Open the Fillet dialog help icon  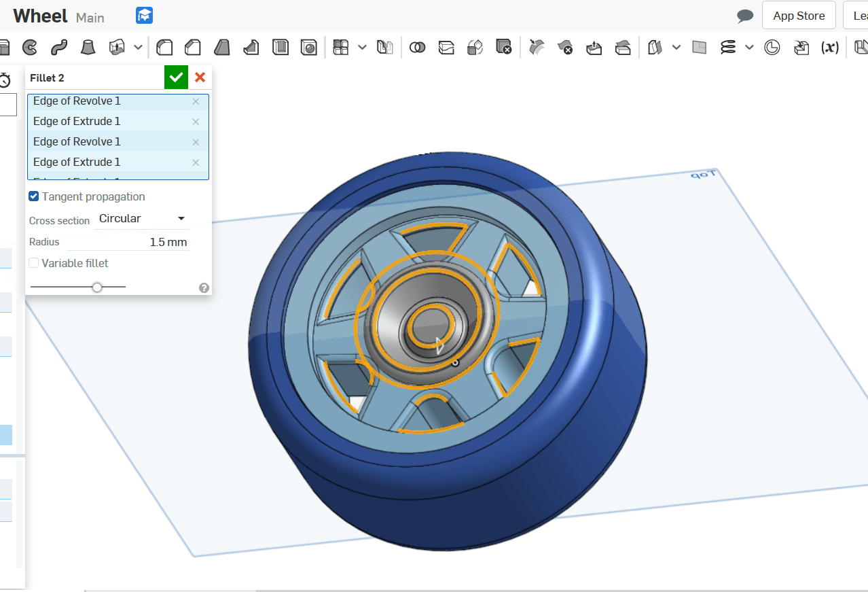(x=204, y=288)
